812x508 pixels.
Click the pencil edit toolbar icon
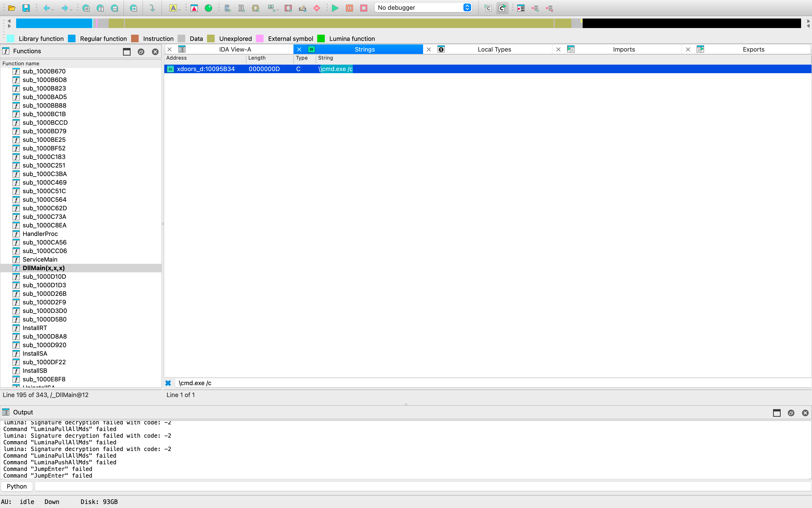point(302,8)
